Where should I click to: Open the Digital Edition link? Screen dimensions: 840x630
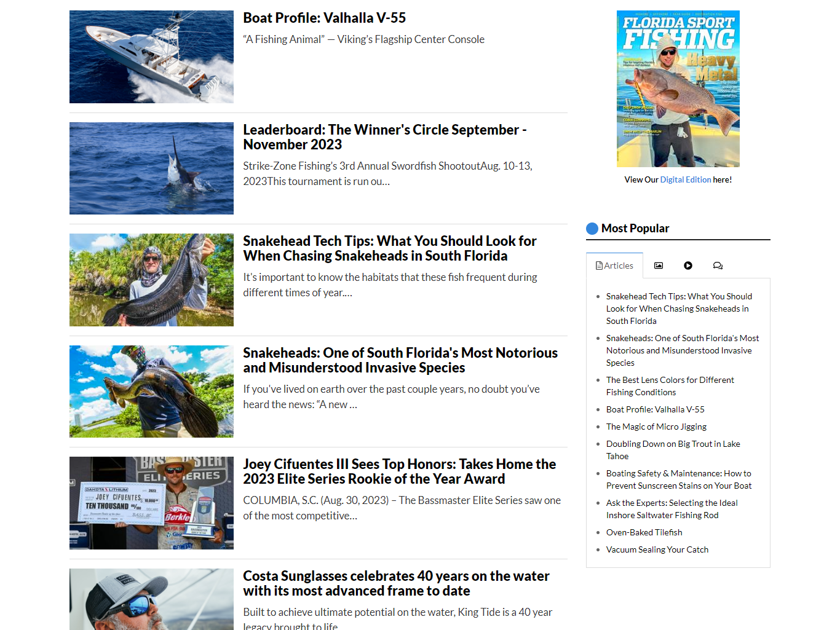(x=685, y=180)
